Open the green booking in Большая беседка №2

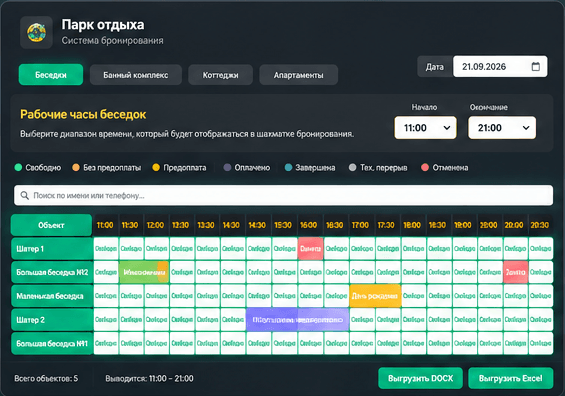[x=144, y=272]
